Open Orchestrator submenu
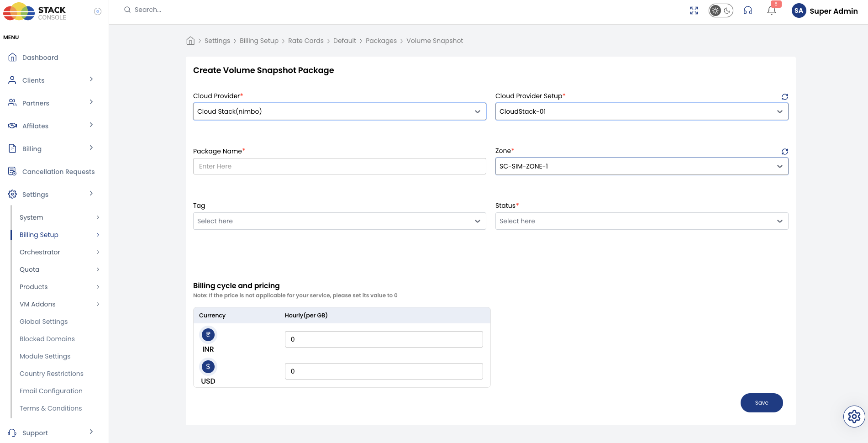The height and width of the screenshot is (443, 868). [x=40, y=252]
